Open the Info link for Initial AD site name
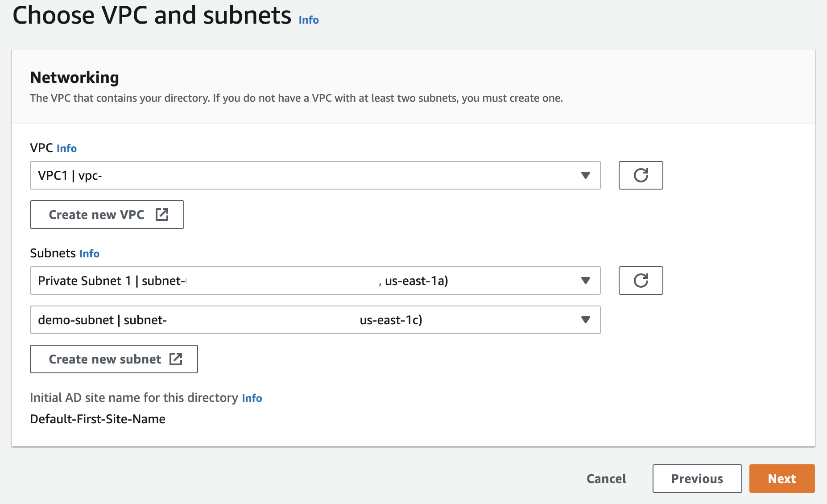Viewport: 827px width, 504px height. click(252, 398)
